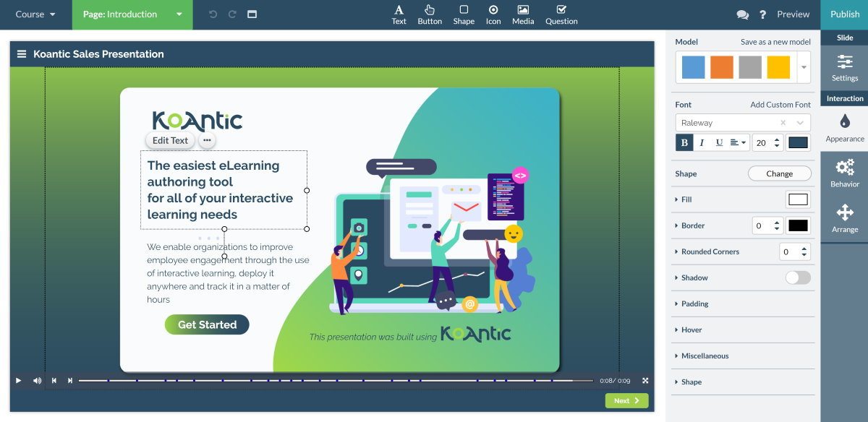This screenshot has width=868, height=422.
Task: Click the font size field
Action: (x=767, y=142)
